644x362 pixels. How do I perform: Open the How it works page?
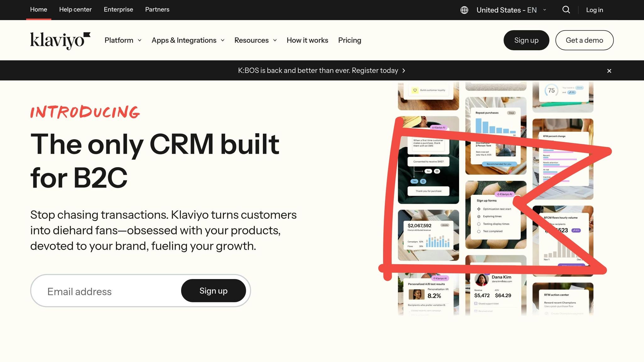pyautogui.click(x=307, y=40)
